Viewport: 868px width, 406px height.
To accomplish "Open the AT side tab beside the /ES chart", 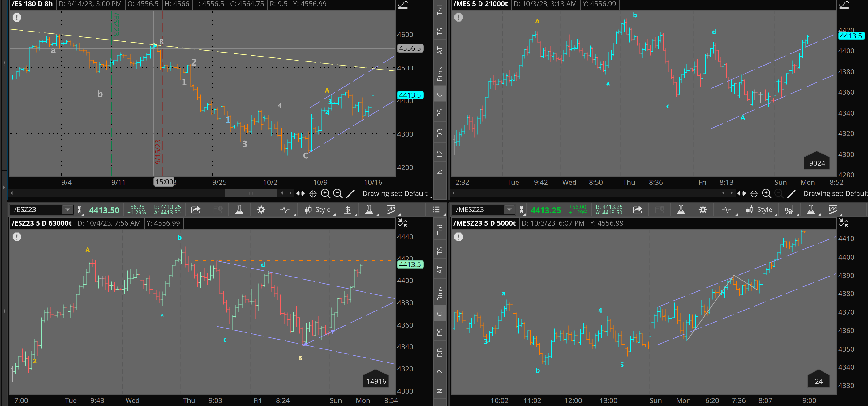I will [x=440, y=50].
